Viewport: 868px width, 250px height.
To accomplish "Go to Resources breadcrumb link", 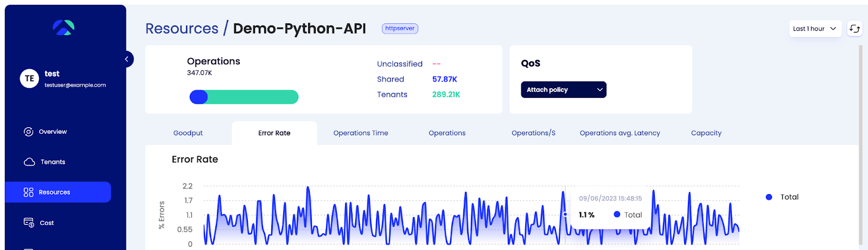I will pos(182,28).
